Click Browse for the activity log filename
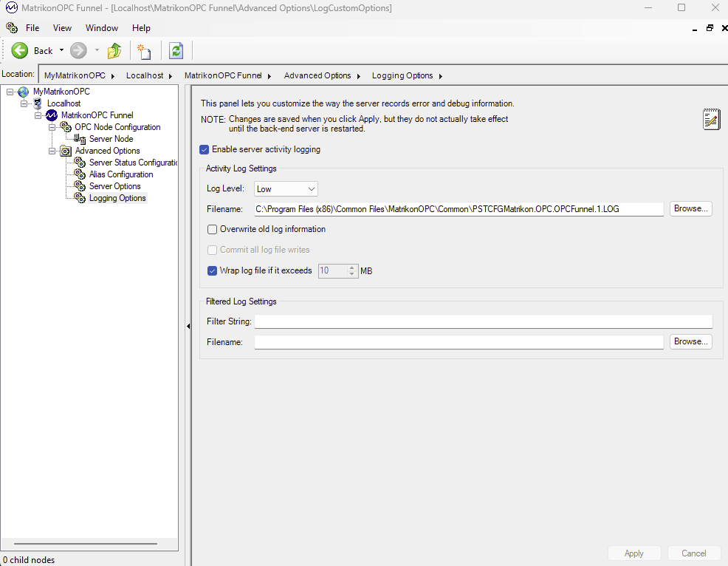The image size is (728, 566). coord(690,208)
